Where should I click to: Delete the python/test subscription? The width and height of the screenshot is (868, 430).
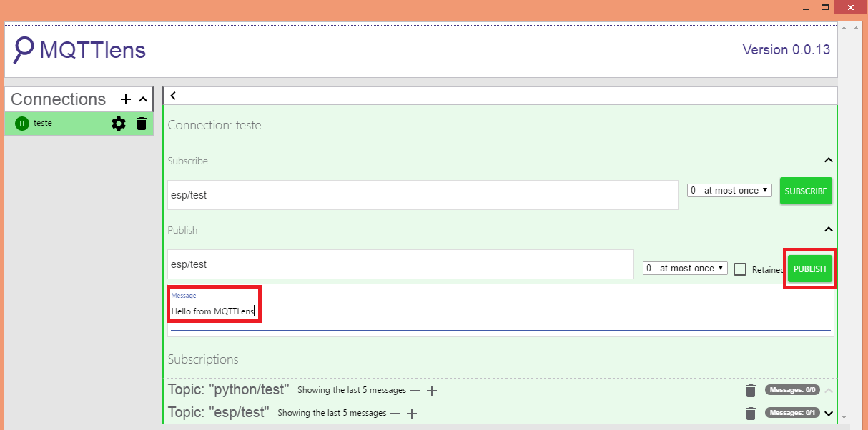pyautogui.click(x=750, y=390)
